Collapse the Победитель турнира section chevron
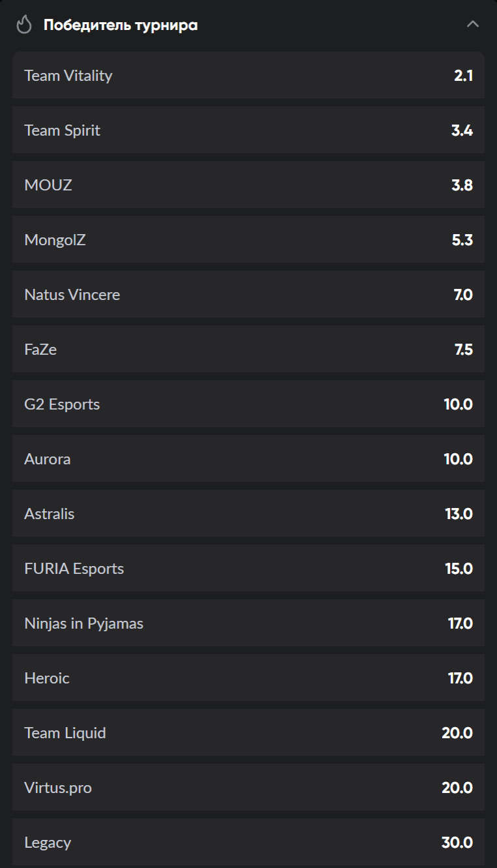 click(473, 25)
